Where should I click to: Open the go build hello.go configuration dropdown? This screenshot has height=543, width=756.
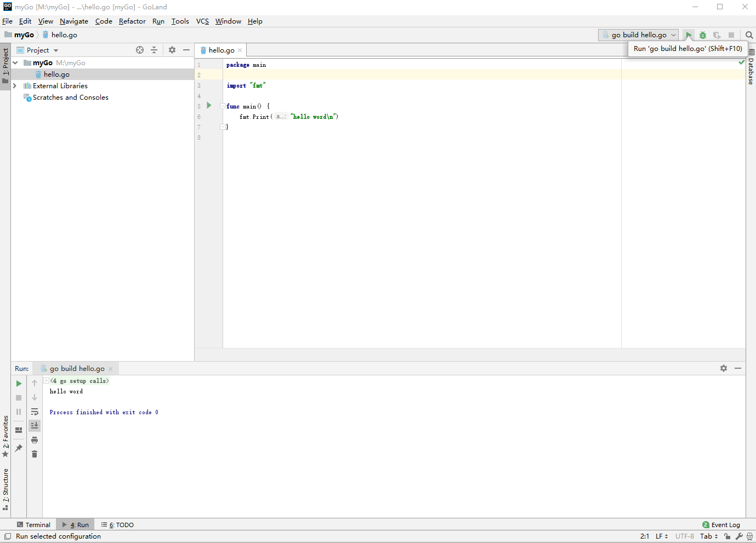point(639,35)
